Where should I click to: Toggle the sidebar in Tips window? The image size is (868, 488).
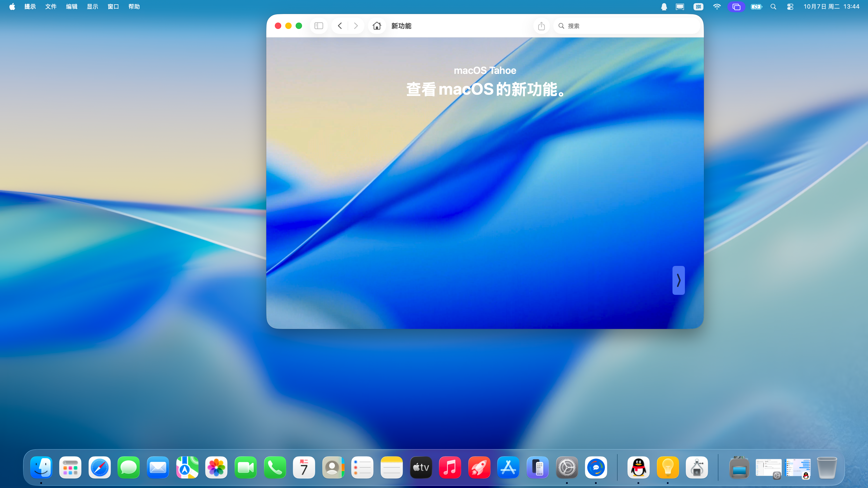tap(318, 26)
